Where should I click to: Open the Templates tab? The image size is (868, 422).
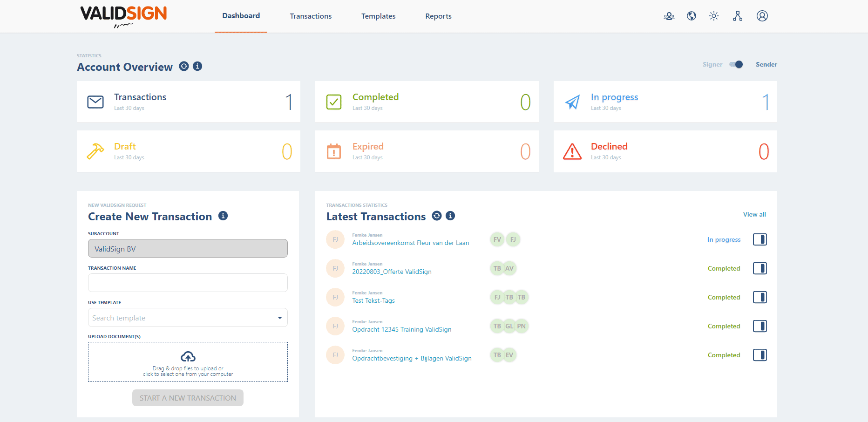[379, 16]
